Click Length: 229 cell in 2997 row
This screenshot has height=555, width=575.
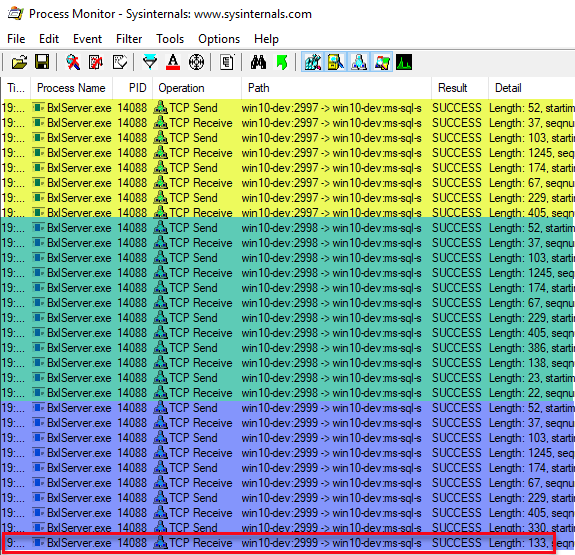[531, 198]
